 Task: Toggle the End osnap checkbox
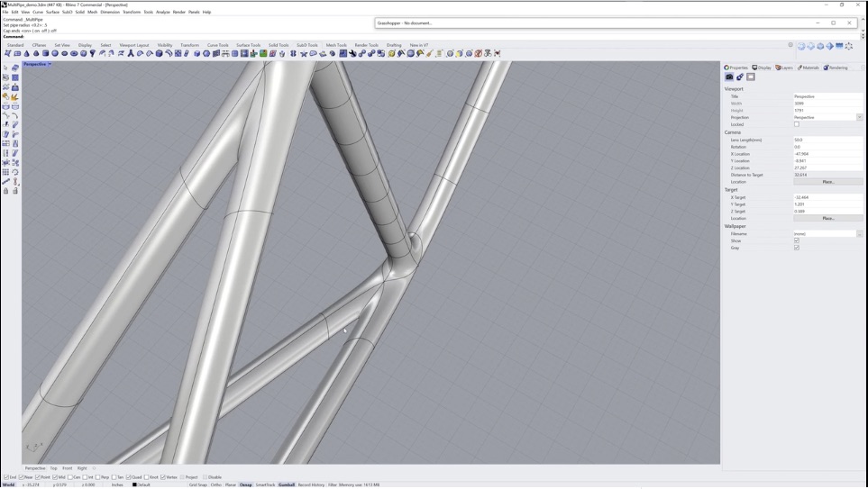(6, 476)
